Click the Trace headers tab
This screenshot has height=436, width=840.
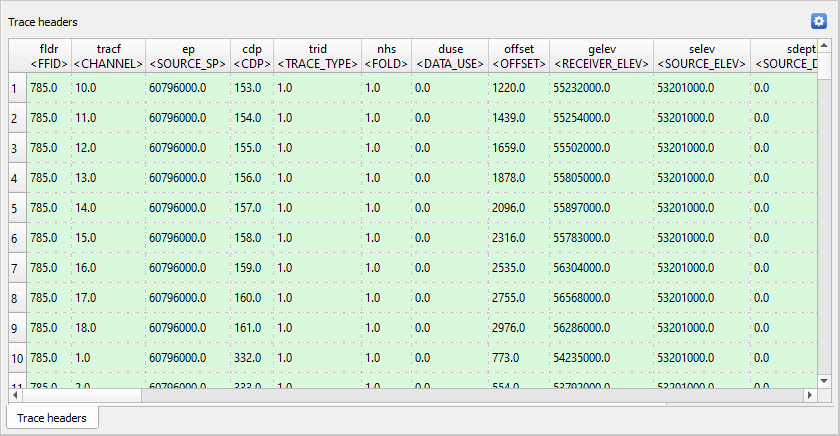coord(52,418)
